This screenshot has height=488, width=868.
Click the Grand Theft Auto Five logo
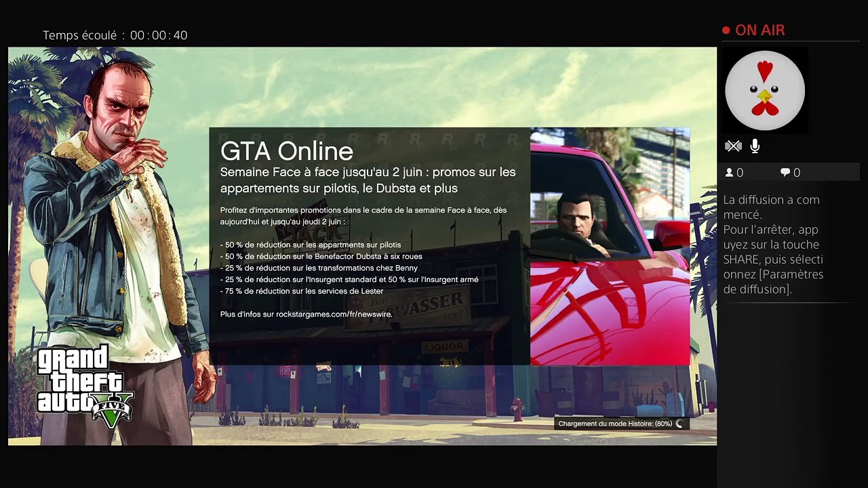coord(84,387)
